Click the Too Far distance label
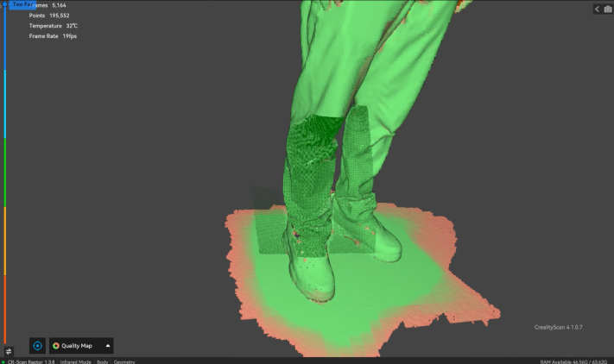 [x=23, y=5]
